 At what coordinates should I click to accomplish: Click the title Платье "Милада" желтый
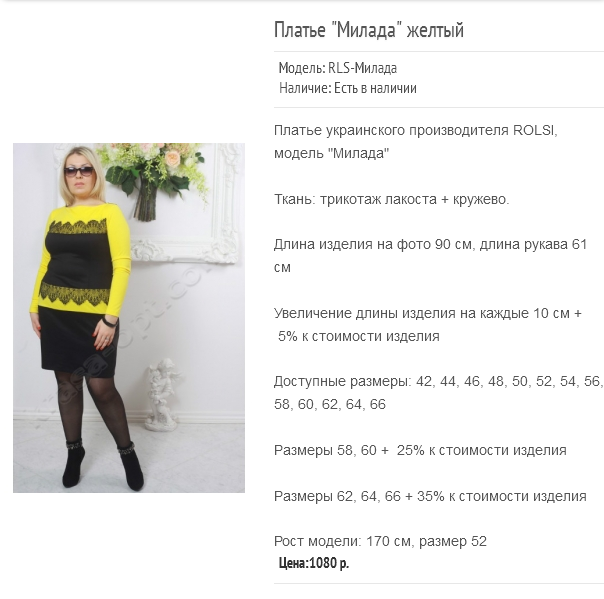(x=369, y=30)
